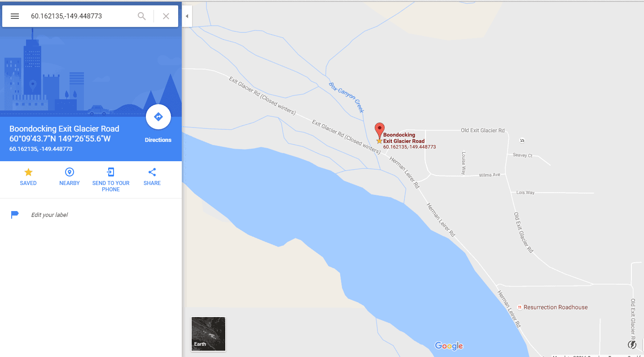The height and width of the screenshot is (357, 644).
Task: Click the Box Canyon Creek label
Action: point(346,97)
